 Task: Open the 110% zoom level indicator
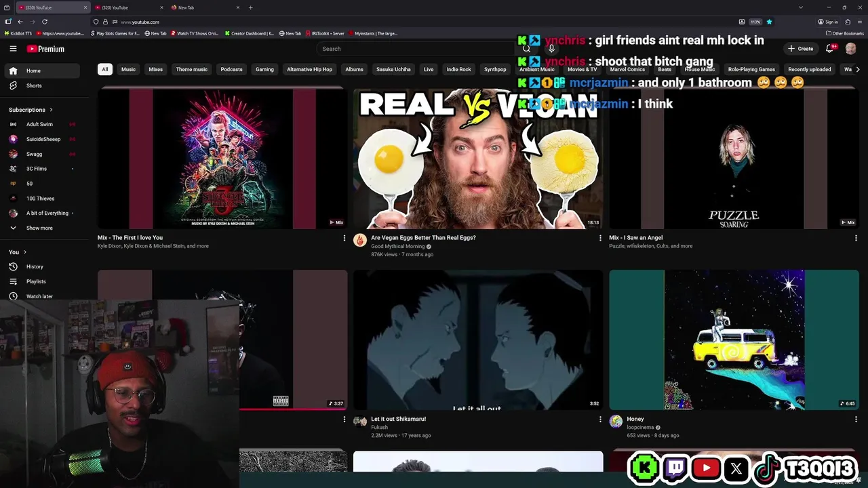755,22
